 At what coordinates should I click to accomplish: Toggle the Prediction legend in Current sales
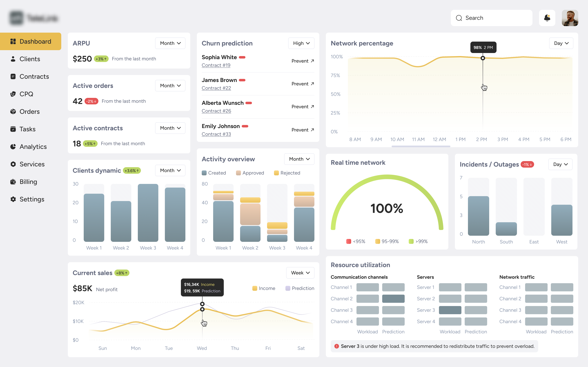point(300,288)
